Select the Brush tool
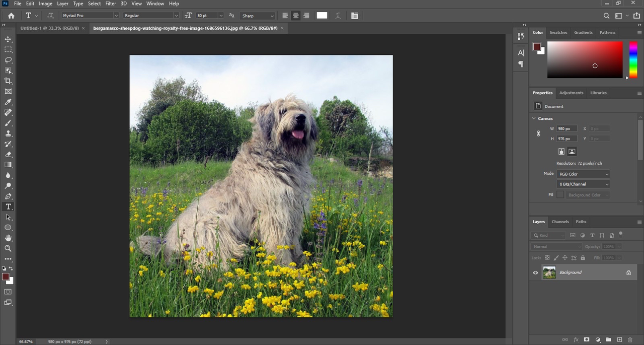 pos(8,123)
